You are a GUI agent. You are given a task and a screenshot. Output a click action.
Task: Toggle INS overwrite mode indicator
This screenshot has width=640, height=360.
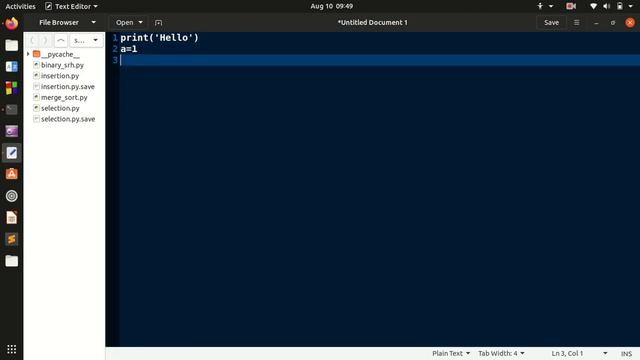click(x=626, y=353)
